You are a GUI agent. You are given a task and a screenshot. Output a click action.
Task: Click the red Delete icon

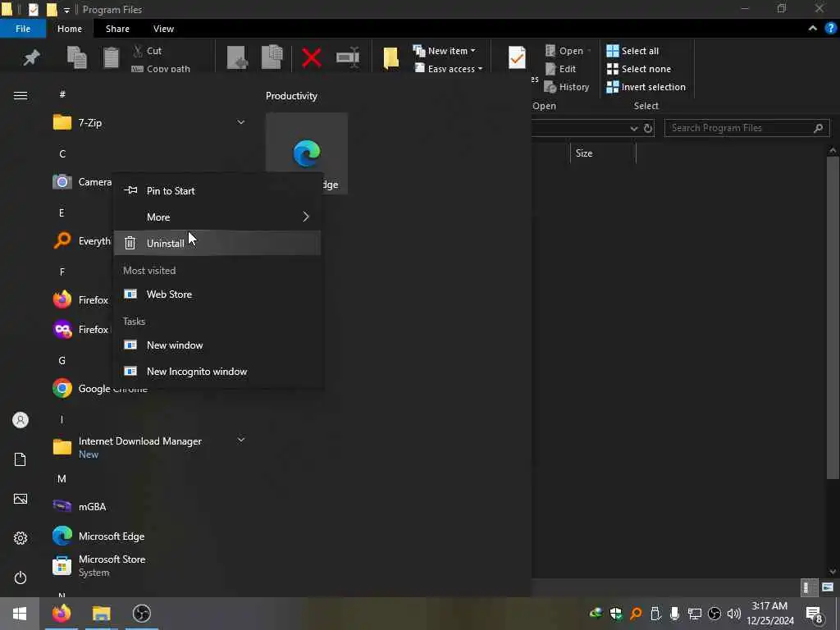tap(311, 57)
